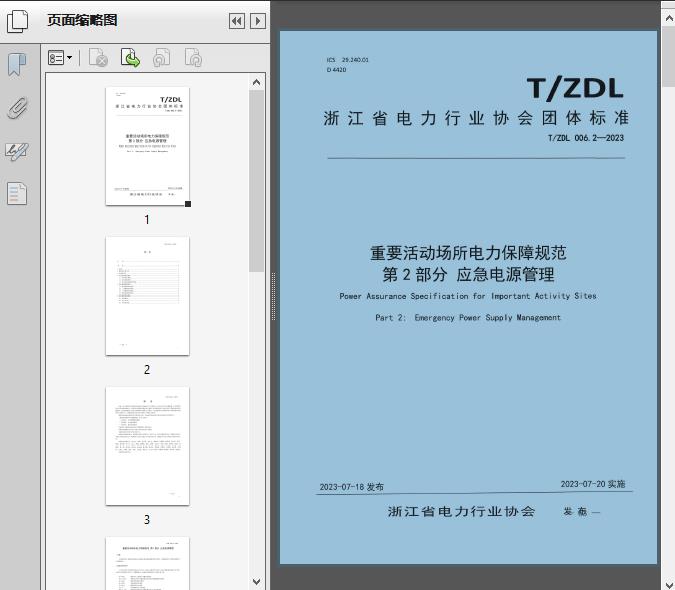Screen dimensions: 675x590
Task: Click the title "重要活动场所电力保障规范"
Action: [468, 253]
